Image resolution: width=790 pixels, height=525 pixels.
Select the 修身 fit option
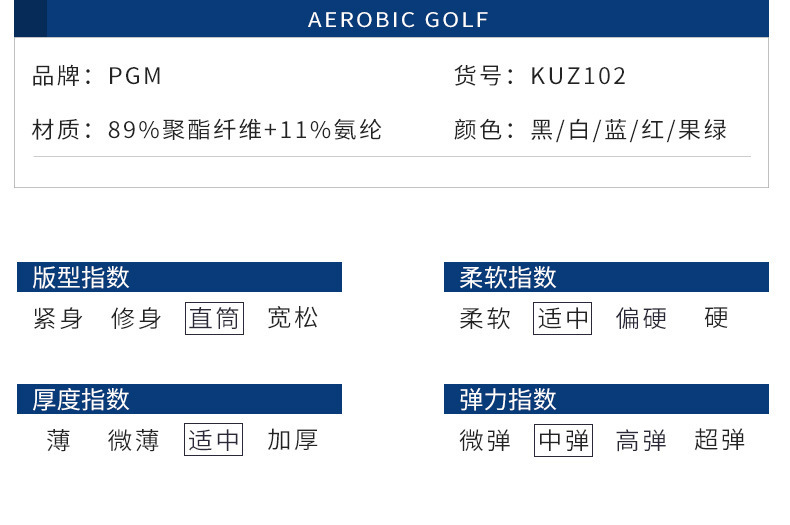136,319
